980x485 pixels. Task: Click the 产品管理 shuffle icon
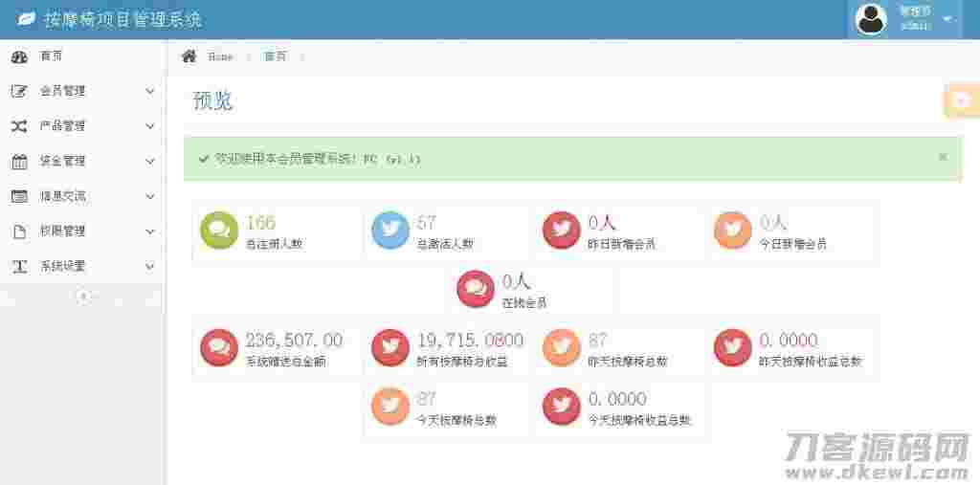coord(19,126)
